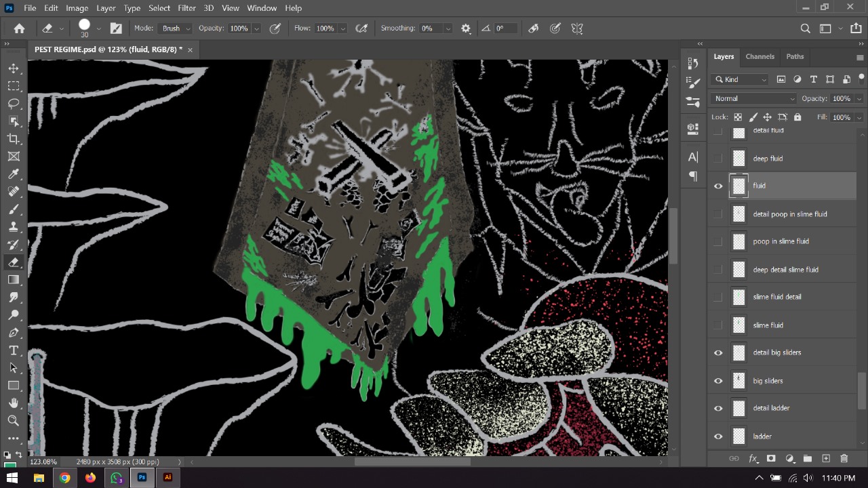Viewport: 868px width, 488px height.
Task: Open the brush preset picker arrow
Action: click(98, 28)
